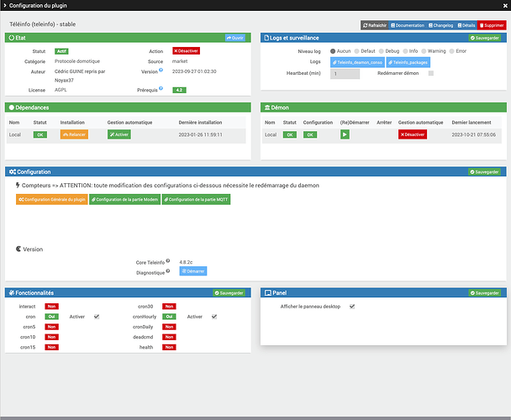Open Configuration de la partie MQTT

pos(196,200)
